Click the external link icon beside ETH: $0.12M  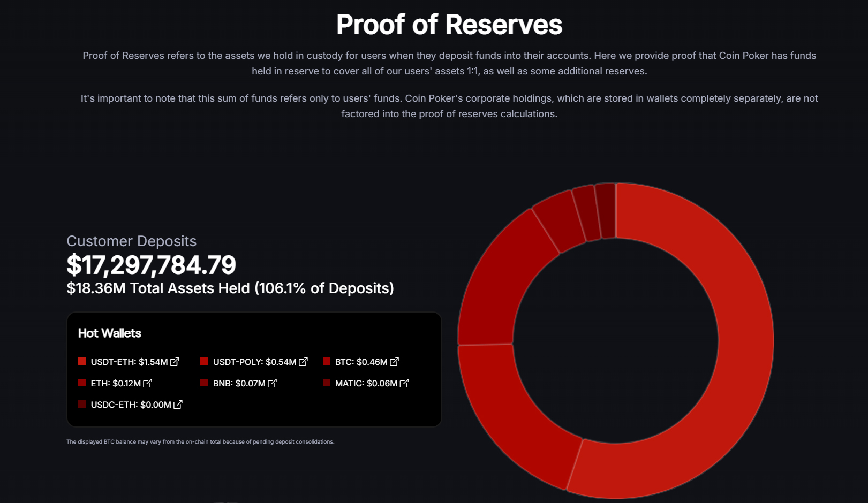tap(147, 383)
